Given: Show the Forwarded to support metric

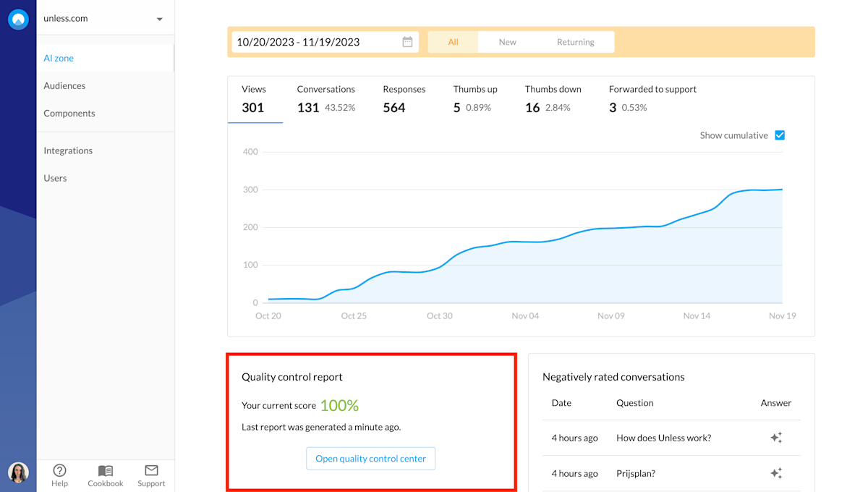Looking at the screenshot, I should [x=652, y=100].
